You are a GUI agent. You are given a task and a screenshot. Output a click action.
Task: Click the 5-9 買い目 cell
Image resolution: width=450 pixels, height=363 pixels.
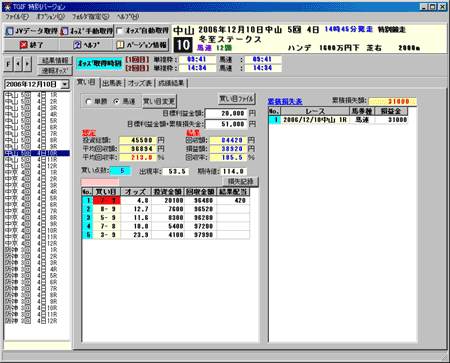tap(107, 218)
